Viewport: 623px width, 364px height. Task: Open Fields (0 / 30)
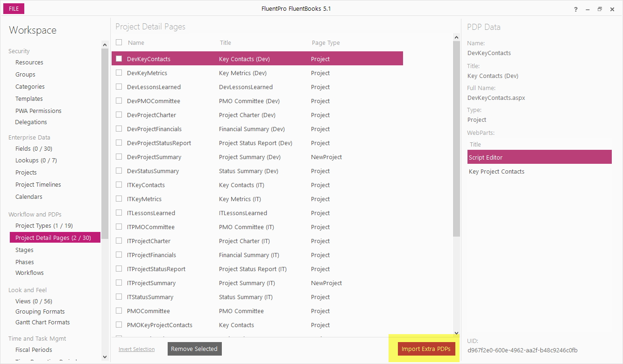pyautogui.click(x=34, y=149)
